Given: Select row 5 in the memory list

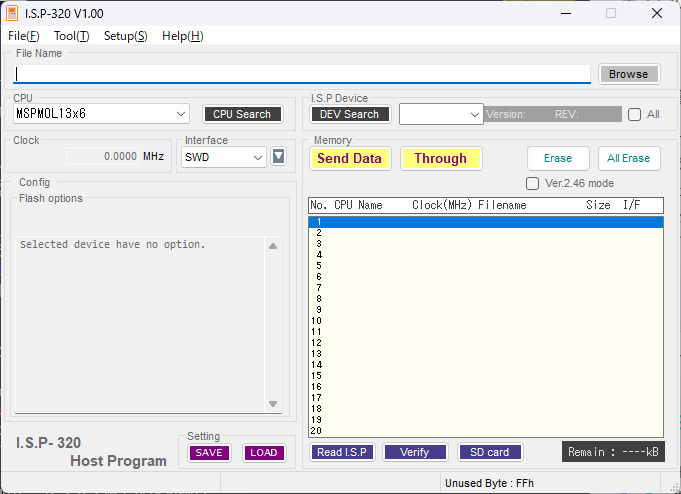Looking at the screenshot, I should coord(485,266).
